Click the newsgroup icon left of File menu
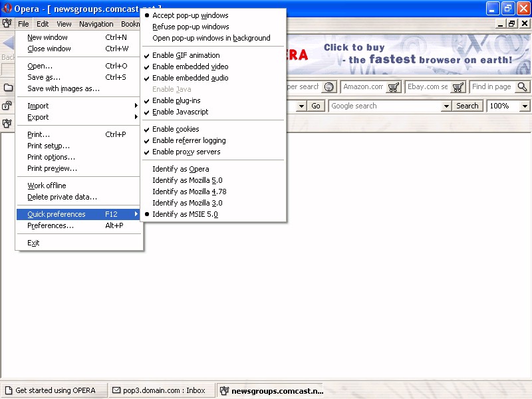The image size is (532, 399). point(7,24)
